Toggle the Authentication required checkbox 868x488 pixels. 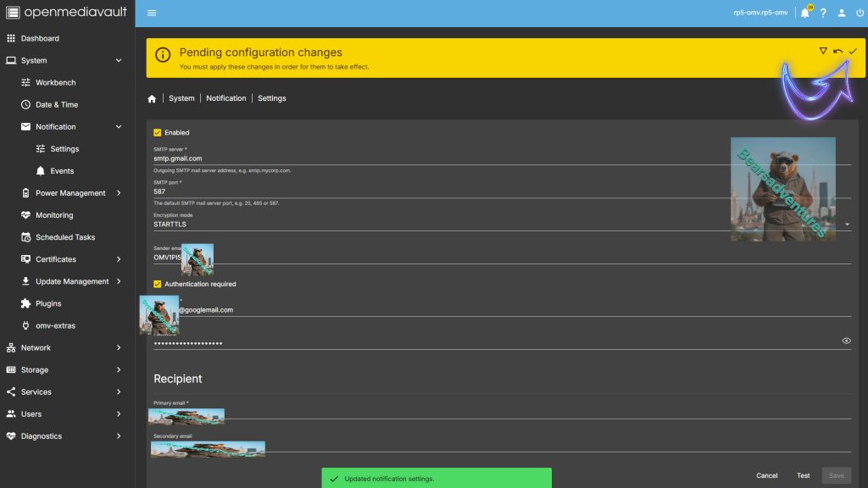(158, 285)
